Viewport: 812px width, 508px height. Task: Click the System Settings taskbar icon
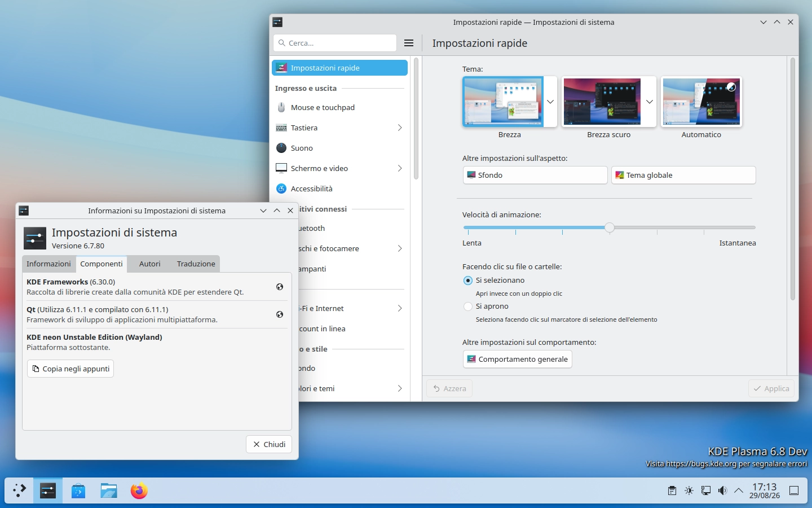(x=48, y=491)
